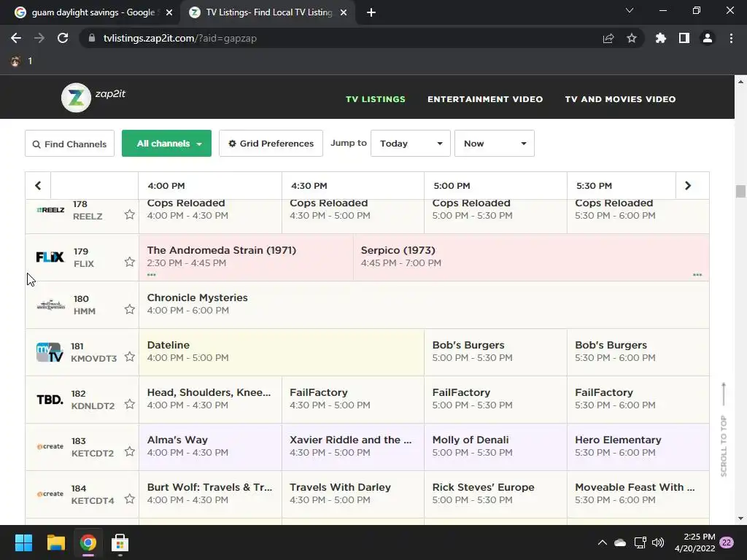
Task: Open the volume control in the system tray
Action: 658,542
